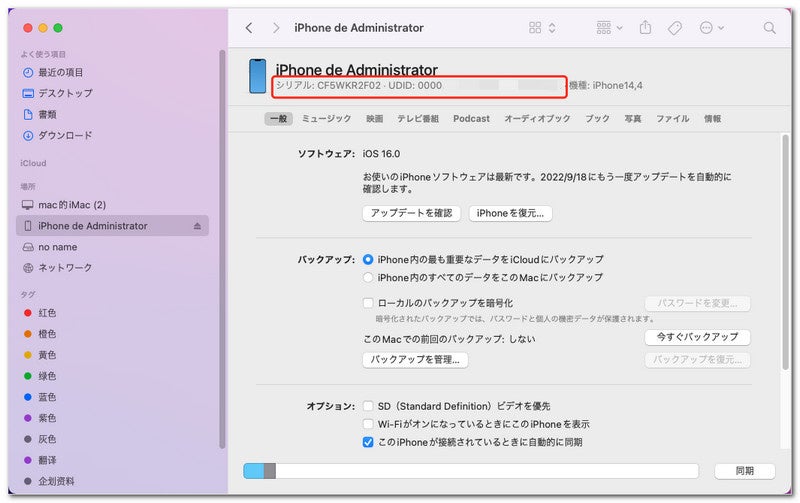Click バックアップを管理... button
This screenshot has height=503, width=800.
tap(415, 360)
